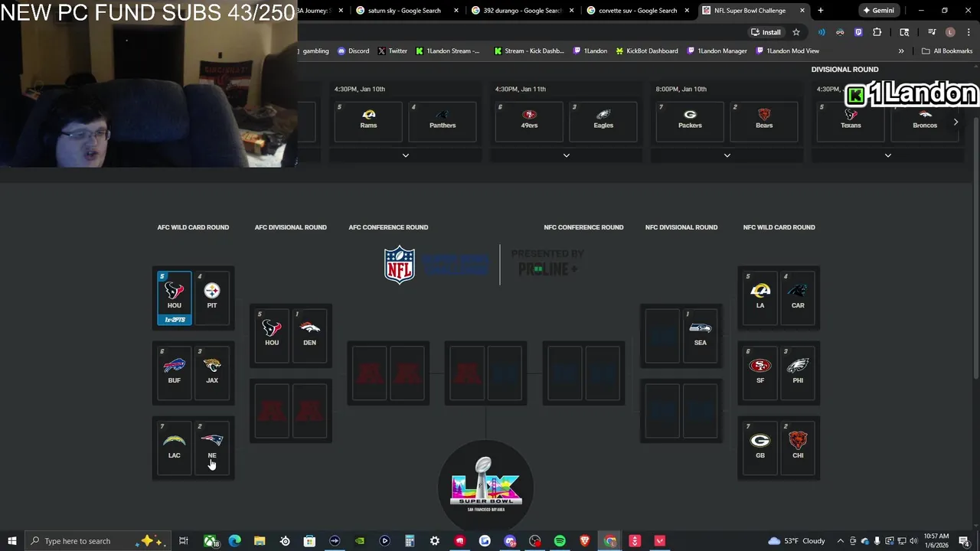Click the Broncos card in the schedule strip
Image resolution: width=980 pixels, height=551 pixels.
tap(925, 121)
